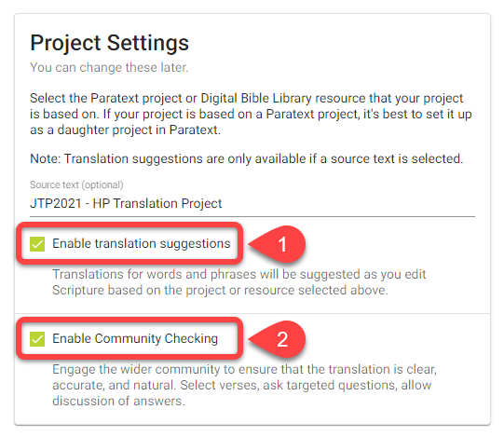Click the Project Settings heading
Screen dimensions: 504x437
(109, 43)
